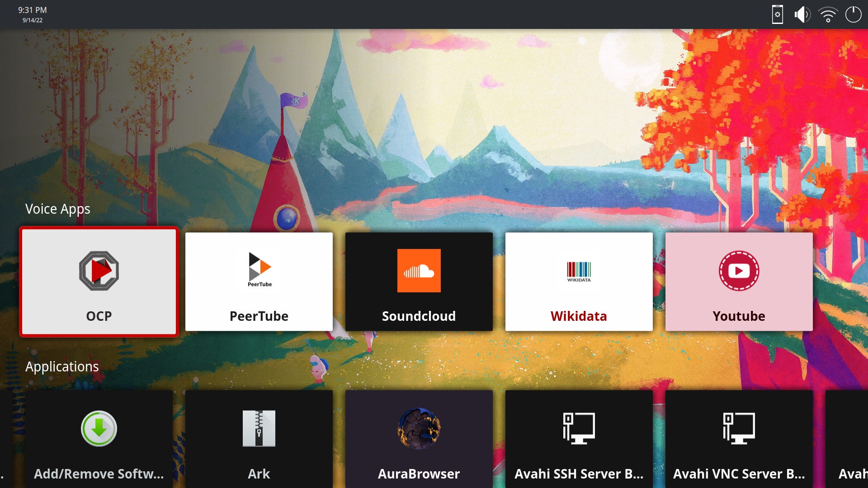868x488 pixels.
Task: Open Wi-Fi network settings icon
Action: click(x=828, y=14)
